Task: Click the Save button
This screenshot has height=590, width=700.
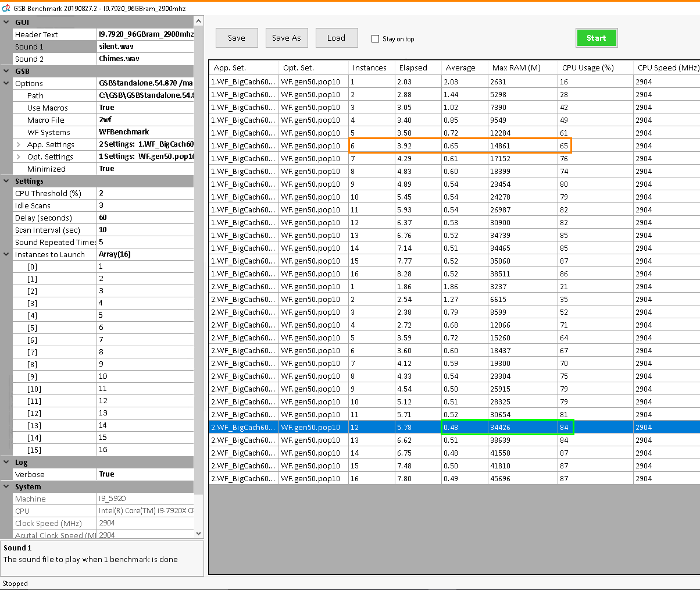Action: 236,38
